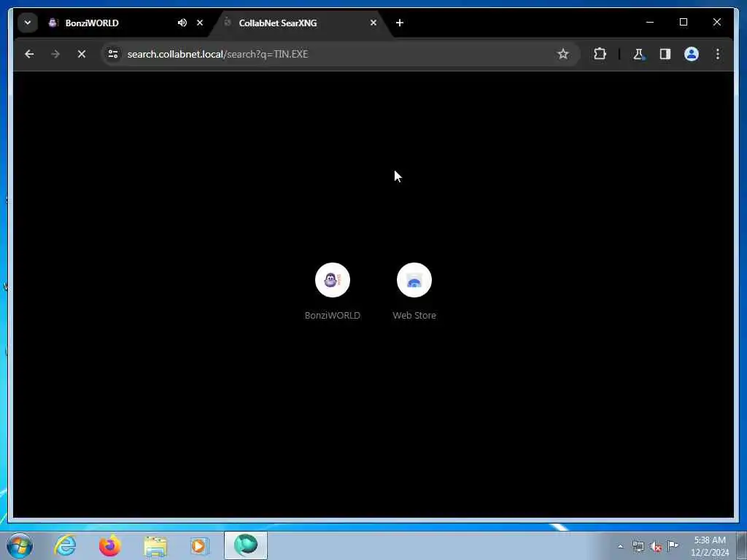Select the active browser taskbar button
747x560 pixels.
(x=246, y=545)
